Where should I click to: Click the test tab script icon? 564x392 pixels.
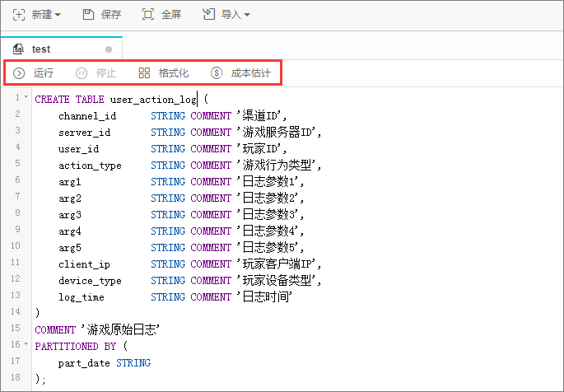pyautogui.click(x=18, y=49)
